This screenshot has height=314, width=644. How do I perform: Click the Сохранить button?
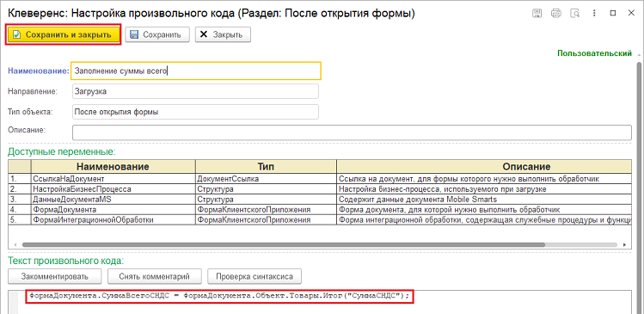pos(156,35)
